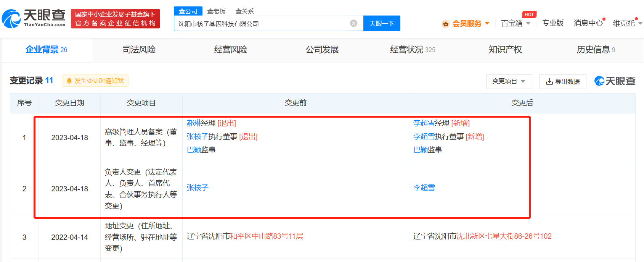Switch to the 查老板 search tab
The height and width of the screenshot is (262, 644).
pos(217,11)
